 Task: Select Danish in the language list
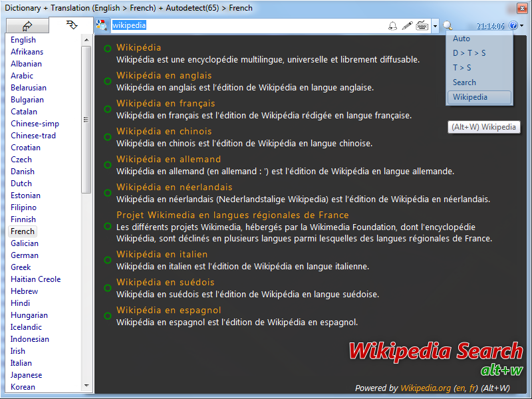point(23,172)
